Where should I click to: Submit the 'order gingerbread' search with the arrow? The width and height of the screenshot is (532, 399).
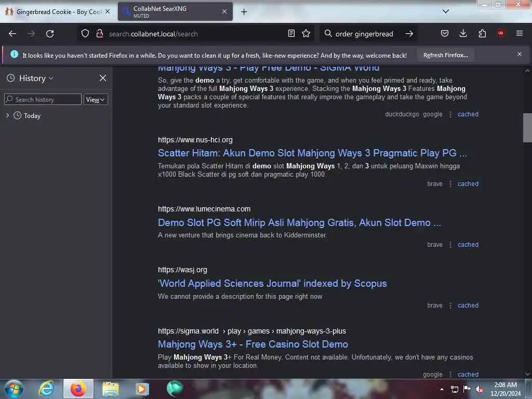(409, 34)
